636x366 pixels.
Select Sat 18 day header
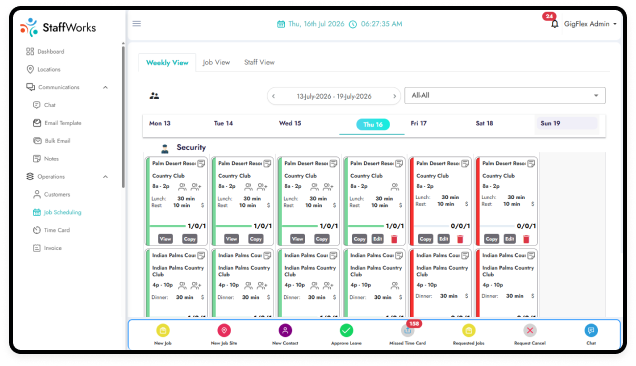[484, 123]
